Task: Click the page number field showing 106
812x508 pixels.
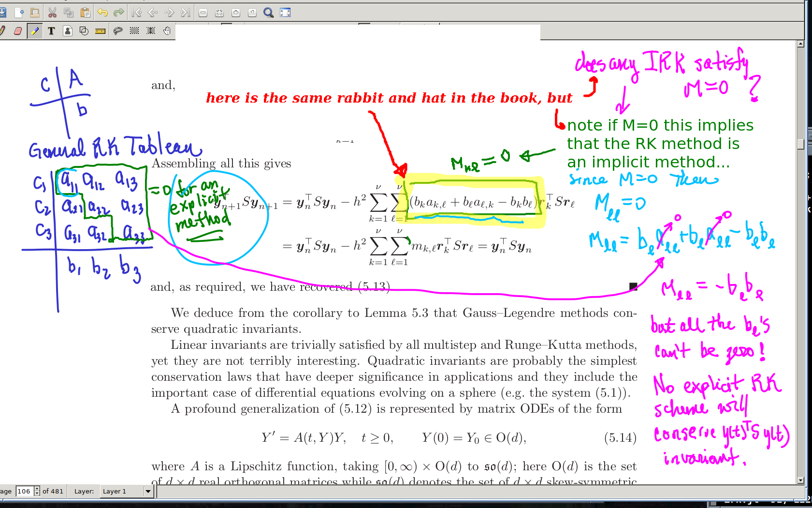Action: 24,492
